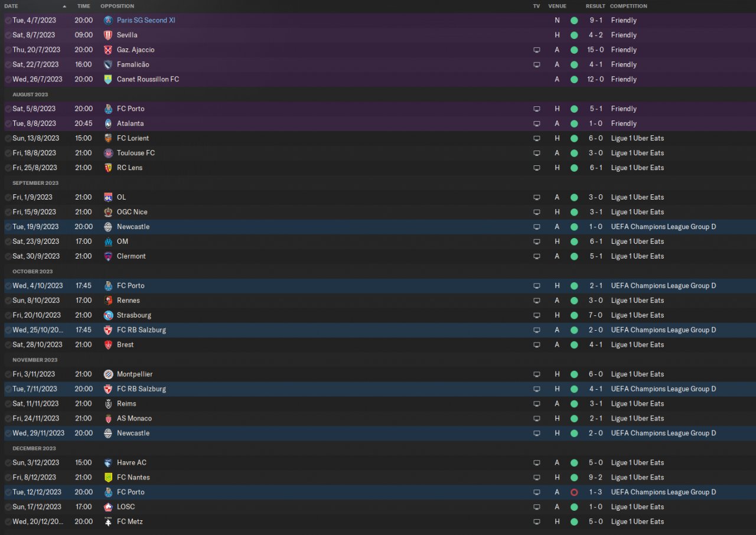Click the TV icon on the AS Monaco row
Image resolution: width=756 pixels, height=535 pixels.
click(x=537, y=418)
